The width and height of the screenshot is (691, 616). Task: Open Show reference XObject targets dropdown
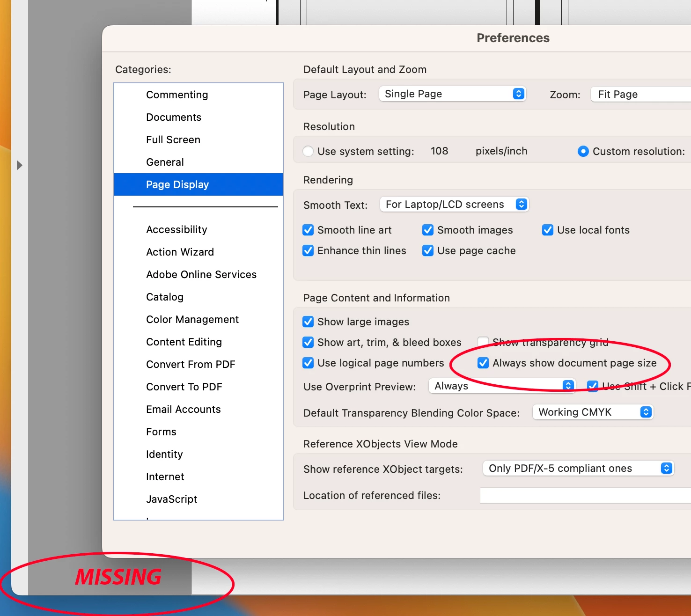point(578,468)
